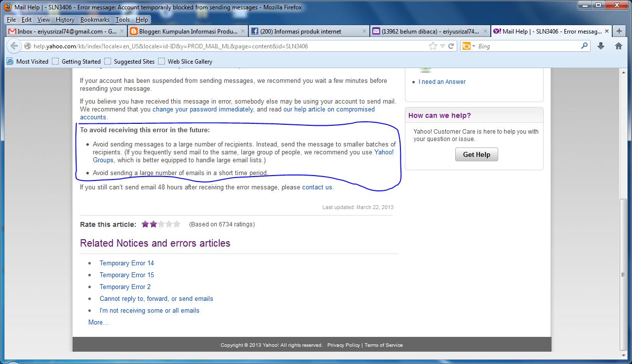
Task: Open the Bing search engine selector
Action: [468, 46]
